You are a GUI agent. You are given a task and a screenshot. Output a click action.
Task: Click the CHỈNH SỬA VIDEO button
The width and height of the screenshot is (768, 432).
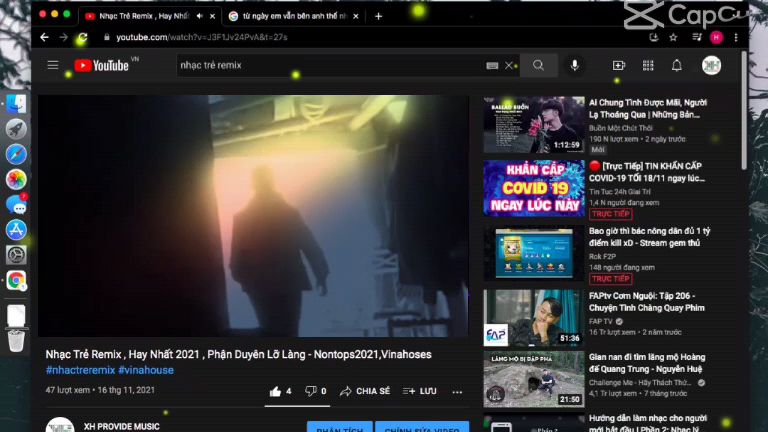[422, 427]
